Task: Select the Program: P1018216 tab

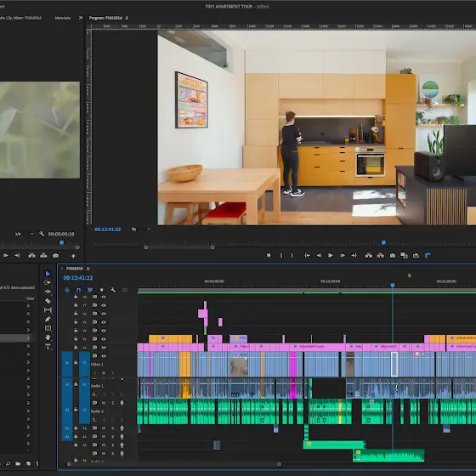Action: tap(105, 18)
